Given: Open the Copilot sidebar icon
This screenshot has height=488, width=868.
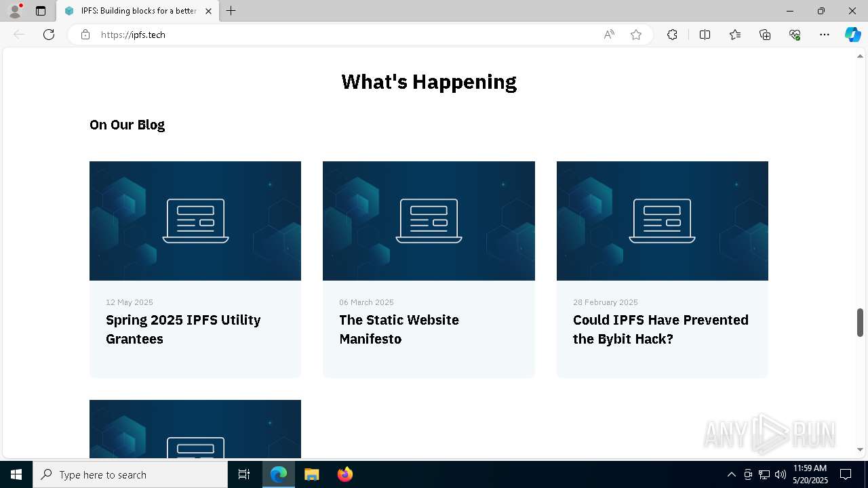Looking at the screenshot, I should pos(852,35).
